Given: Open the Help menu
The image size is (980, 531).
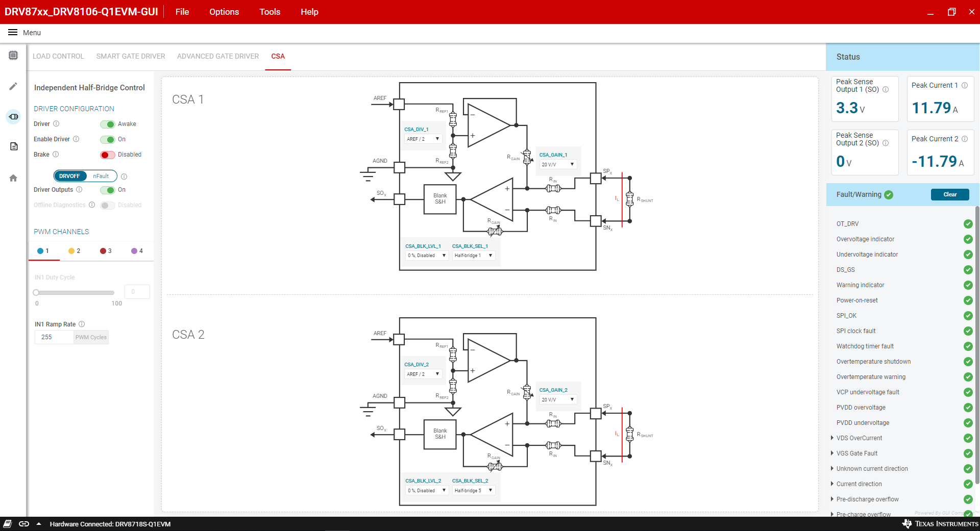Looking at the screenshot, I should point(309,12).
